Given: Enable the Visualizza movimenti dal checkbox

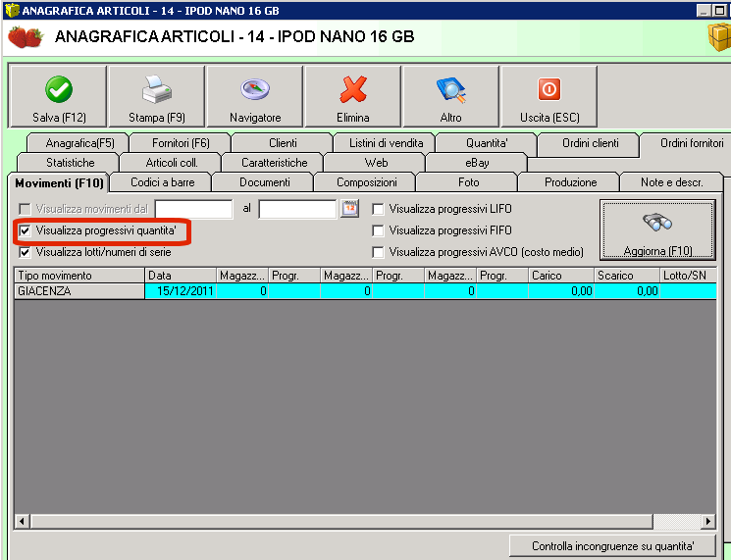Looking at the screenshot, I should pos(25,209).
